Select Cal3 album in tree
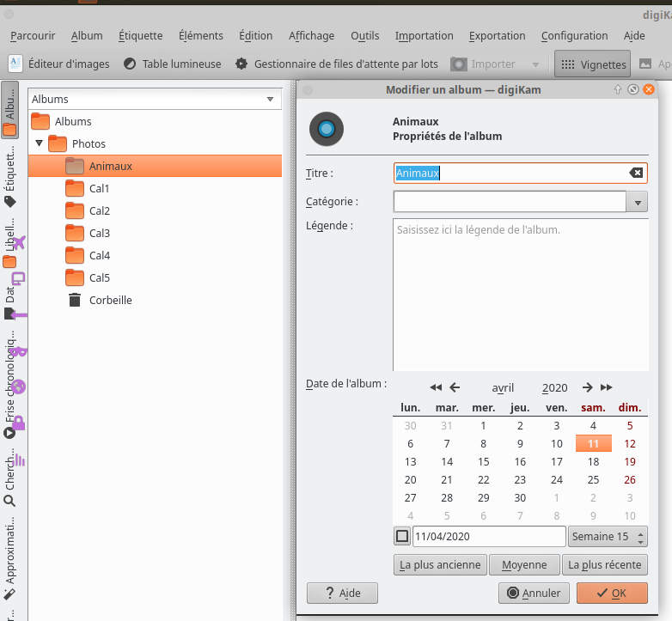This screenshot has width=672, height=621. 100,233
